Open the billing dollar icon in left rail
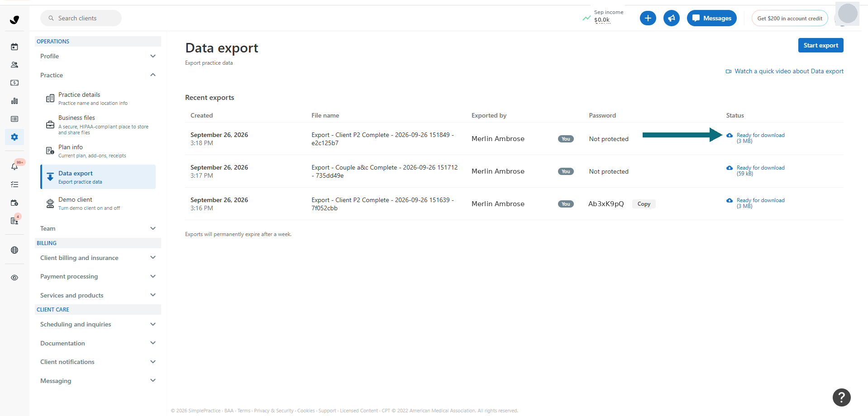This screenshot has width=868, height=416. pyautogui.click(x=14, y=83)
